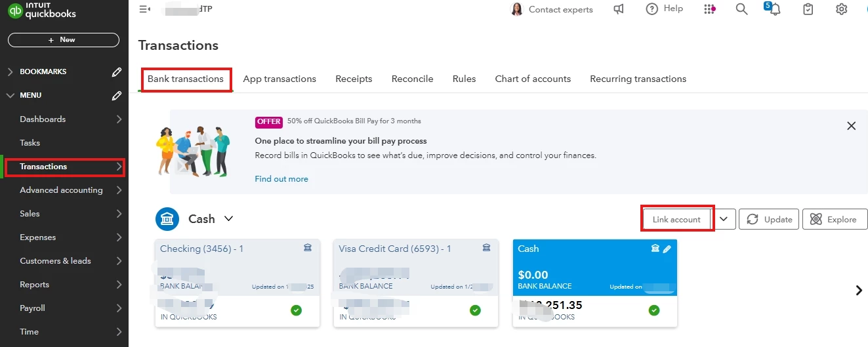This screenshot has height=347, width=868.
Task: Expand Time submenu chevron
Action: [119, 332]
